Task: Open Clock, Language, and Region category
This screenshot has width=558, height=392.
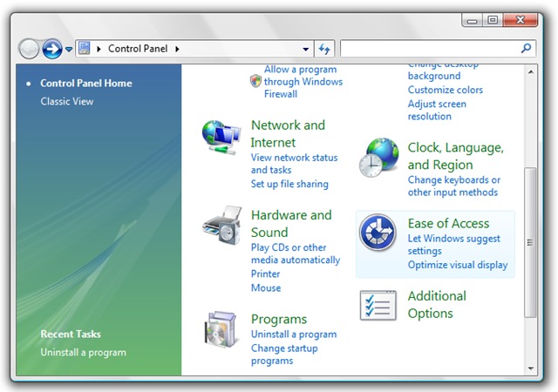Action: pos(455,156)
